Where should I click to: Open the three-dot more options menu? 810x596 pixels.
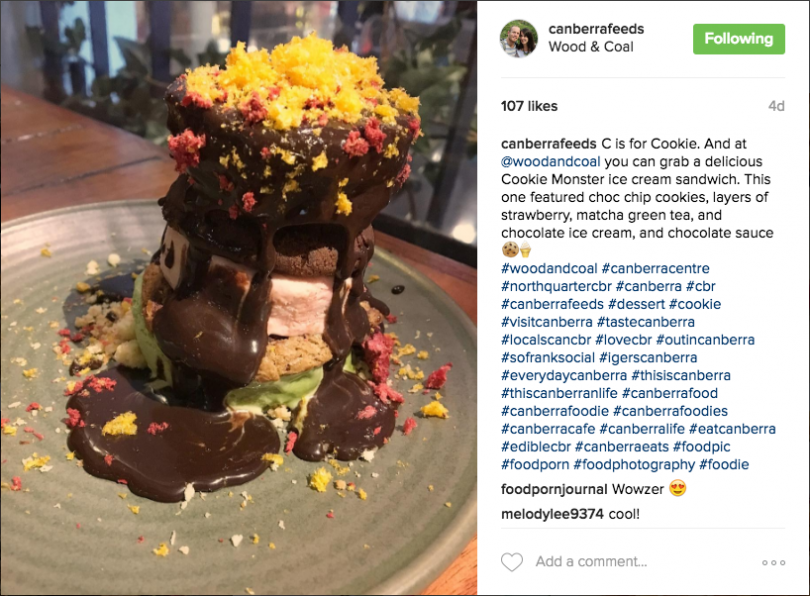pos(773,562)
